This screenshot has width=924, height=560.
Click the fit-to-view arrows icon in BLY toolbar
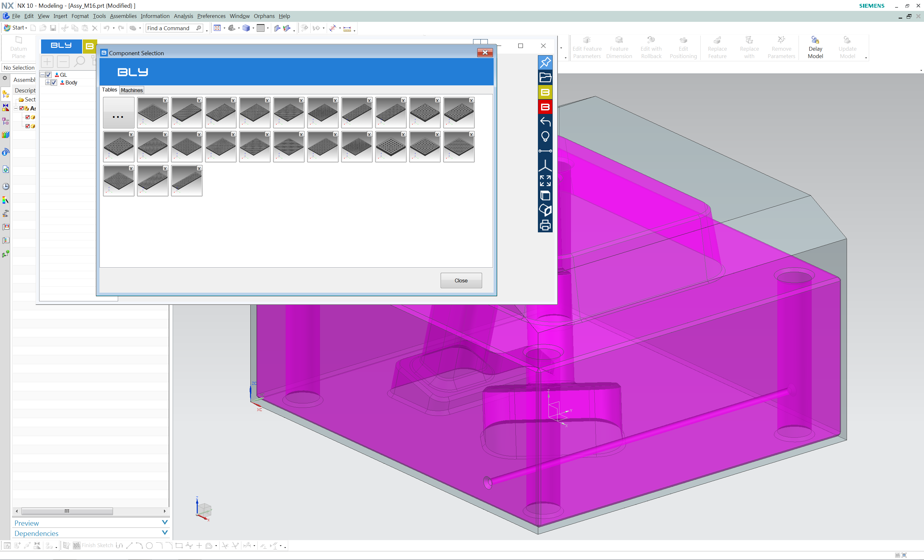545,181
